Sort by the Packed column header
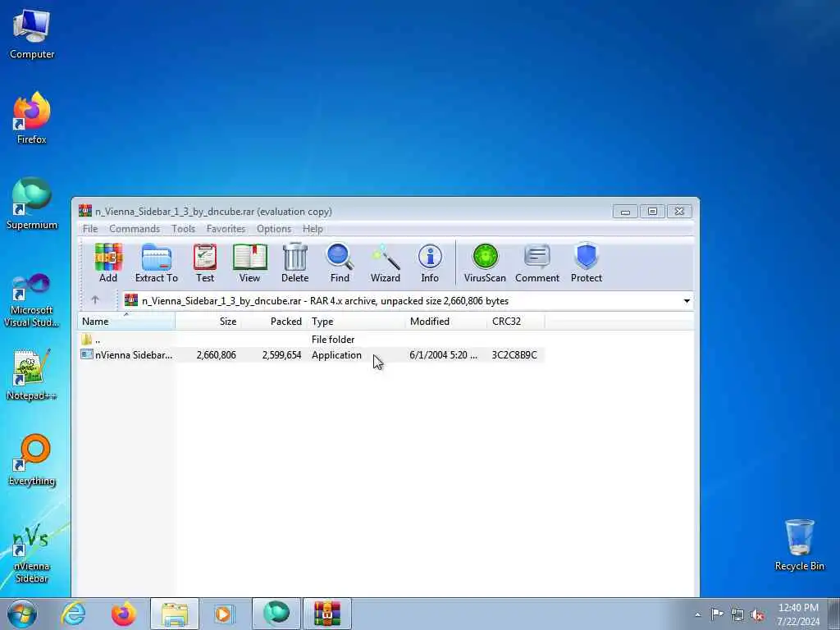Screen dimensions: 840x630 (x=273, y=322)
